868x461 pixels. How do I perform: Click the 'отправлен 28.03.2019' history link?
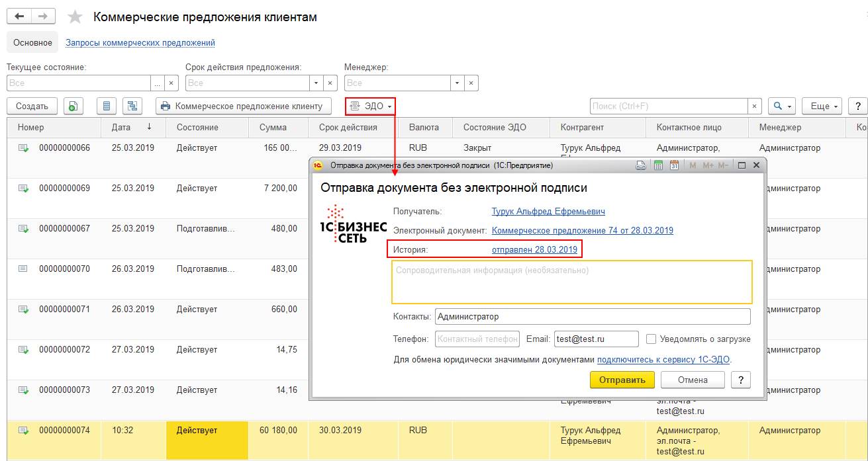[534, 249]
